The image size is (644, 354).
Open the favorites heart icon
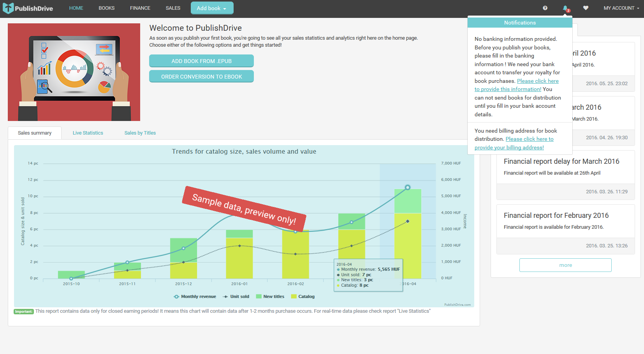[586, 8]
